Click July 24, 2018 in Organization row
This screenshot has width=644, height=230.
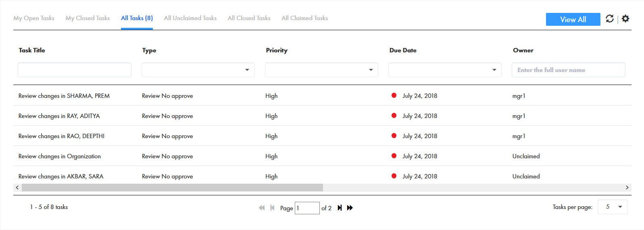420,156
